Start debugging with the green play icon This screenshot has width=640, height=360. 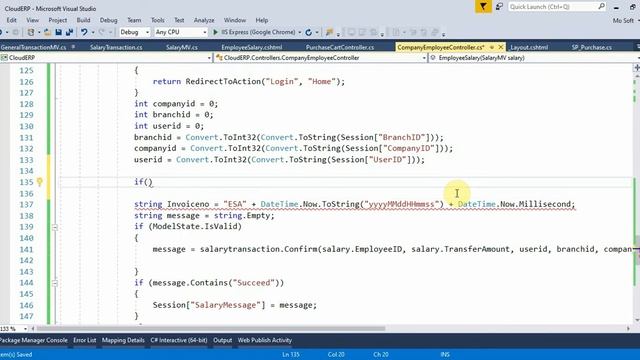[216, 32]
